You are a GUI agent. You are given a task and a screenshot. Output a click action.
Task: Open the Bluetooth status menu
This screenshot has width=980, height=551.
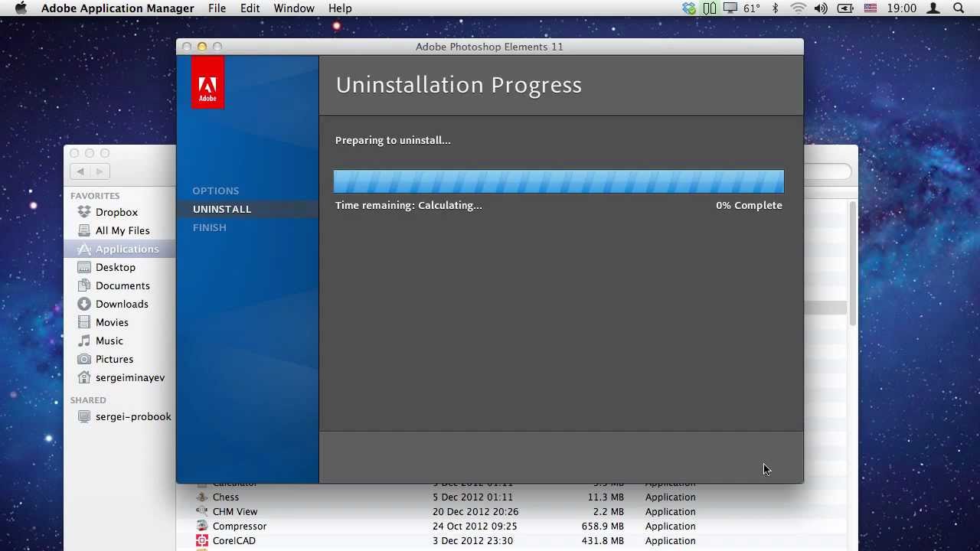point(775,8)
